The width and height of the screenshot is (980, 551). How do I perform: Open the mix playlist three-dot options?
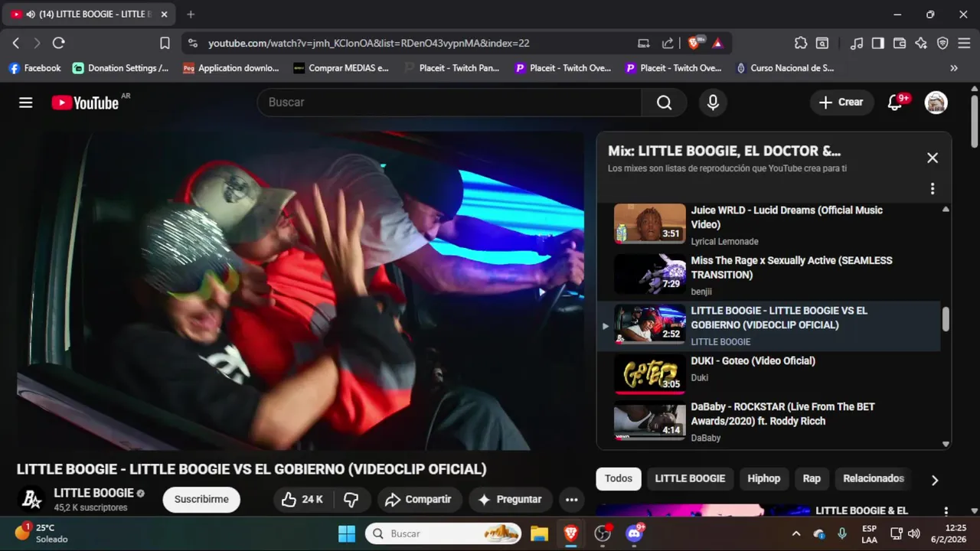pyautogui.click(x=932, y=188)
